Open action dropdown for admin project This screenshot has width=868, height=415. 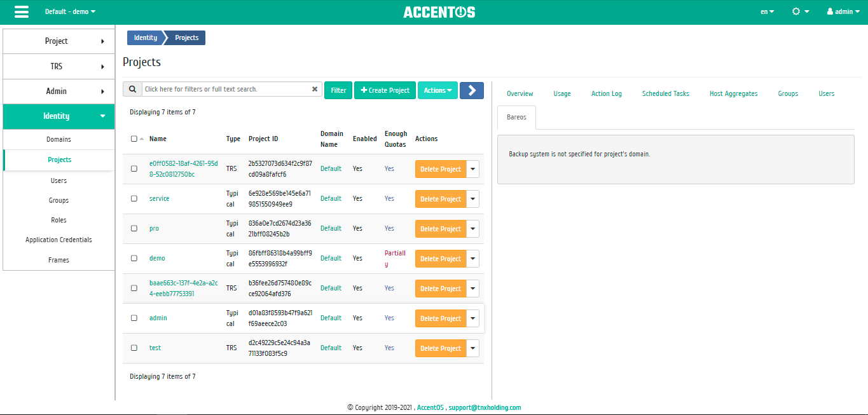coord(472,318)
